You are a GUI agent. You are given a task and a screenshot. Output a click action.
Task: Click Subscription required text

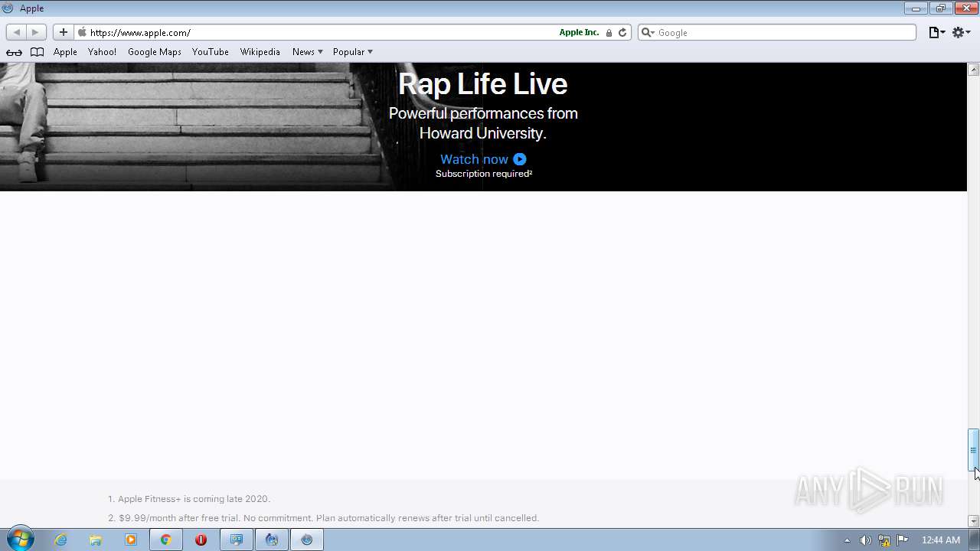[484, 174]
